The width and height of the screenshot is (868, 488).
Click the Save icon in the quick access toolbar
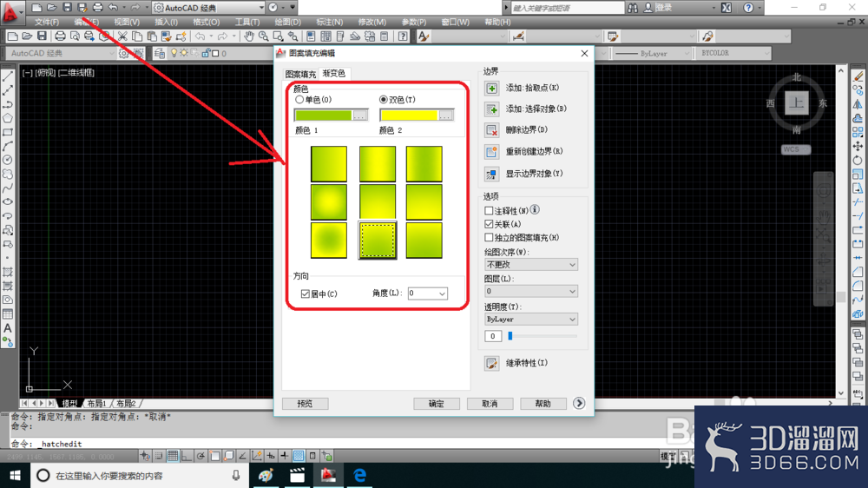[x=67, y=8]
